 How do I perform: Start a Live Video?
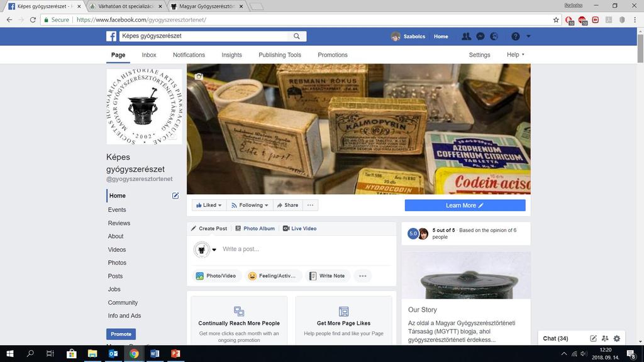[300, 229]
